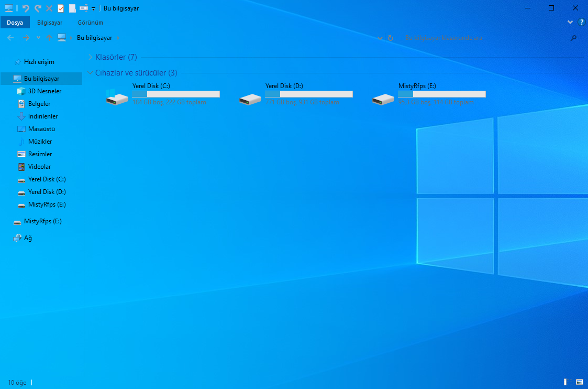Click the Yerel Disk (D:) capacity bar

pyautogui.click(x=309, y=94)
